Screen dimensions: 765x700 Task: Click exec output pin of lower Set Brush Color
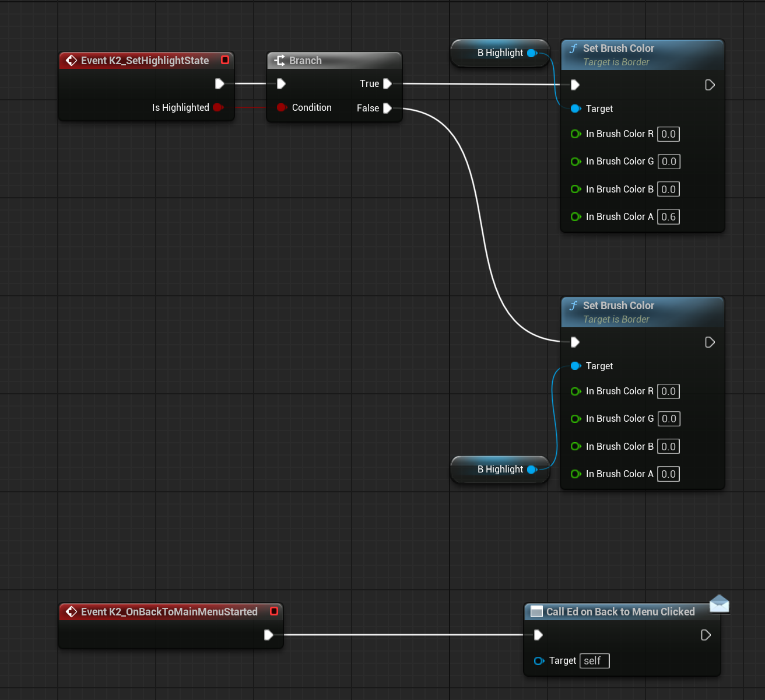(x=710, y=342)
